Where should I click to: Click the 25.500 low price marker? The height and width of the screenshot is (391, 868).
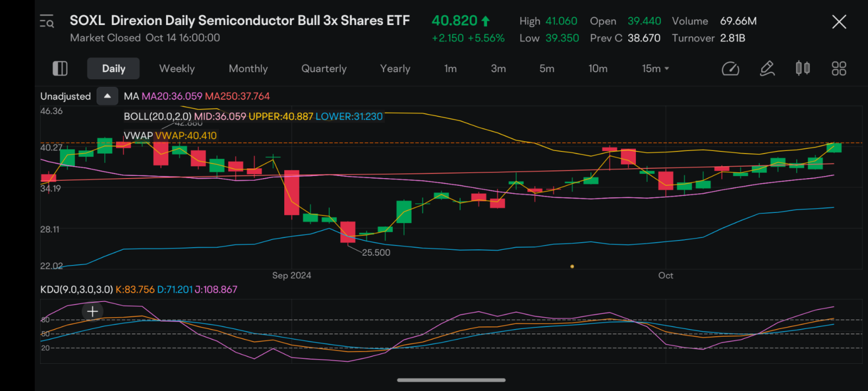tap(376, 253)
